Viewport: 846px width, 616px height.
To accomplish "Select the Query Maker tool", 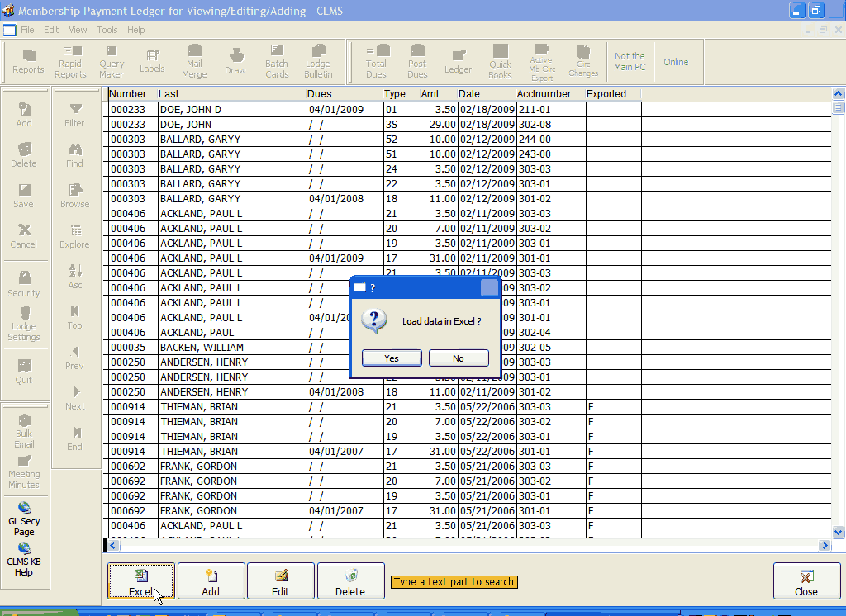I will pos(112,62).
